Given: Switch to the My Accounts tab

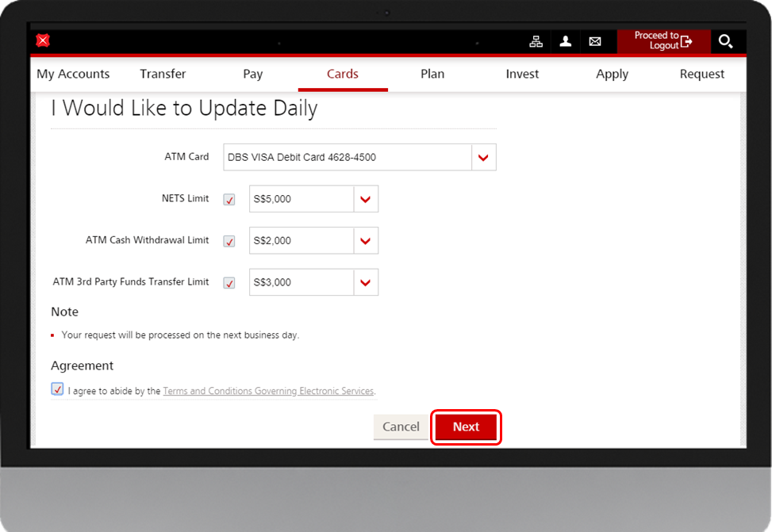Looking at the screenshot, I should 73,74.
